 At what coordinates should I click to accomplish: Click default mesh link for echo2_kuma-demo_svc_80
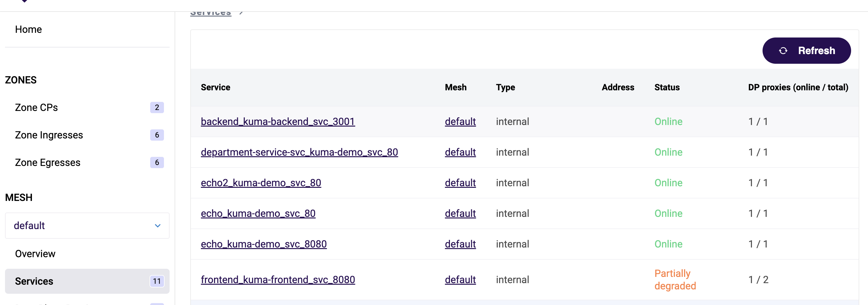pyautogui.click(x=460, y=182)
